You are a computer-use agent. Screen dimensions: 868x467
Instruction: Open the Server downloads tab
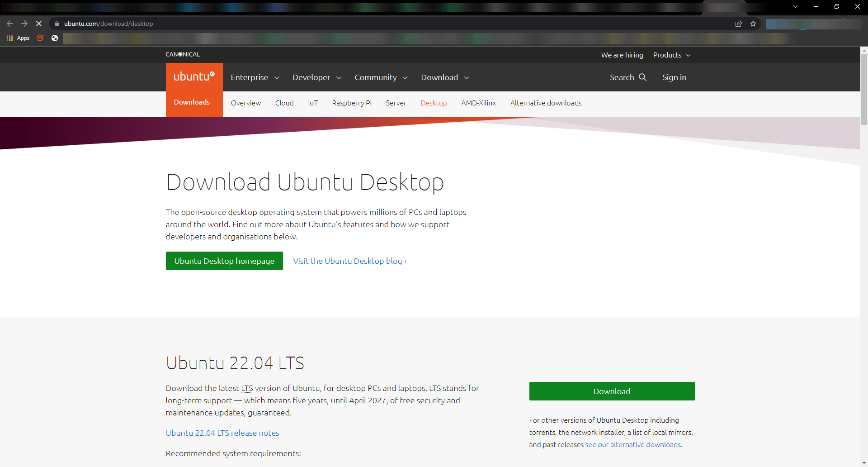396,103
